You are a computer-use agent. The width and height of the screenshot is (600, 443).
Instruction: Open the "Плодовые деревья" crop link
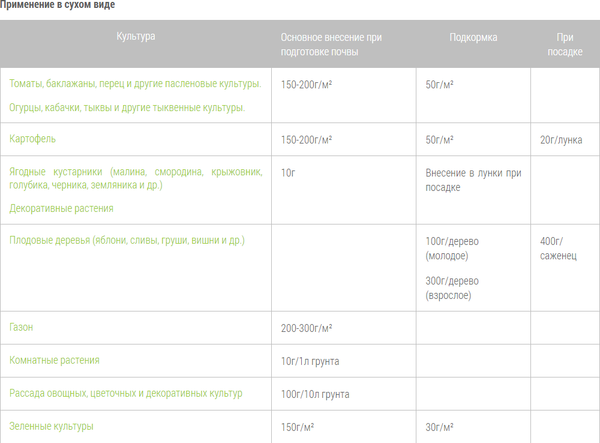click(127, 241)
